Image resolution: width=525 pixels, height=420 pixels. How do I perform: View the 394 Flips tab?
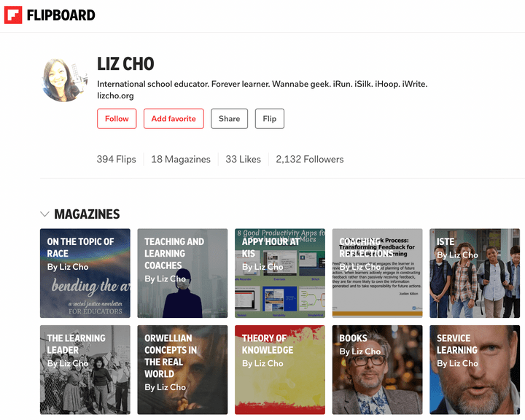point(116,159)
